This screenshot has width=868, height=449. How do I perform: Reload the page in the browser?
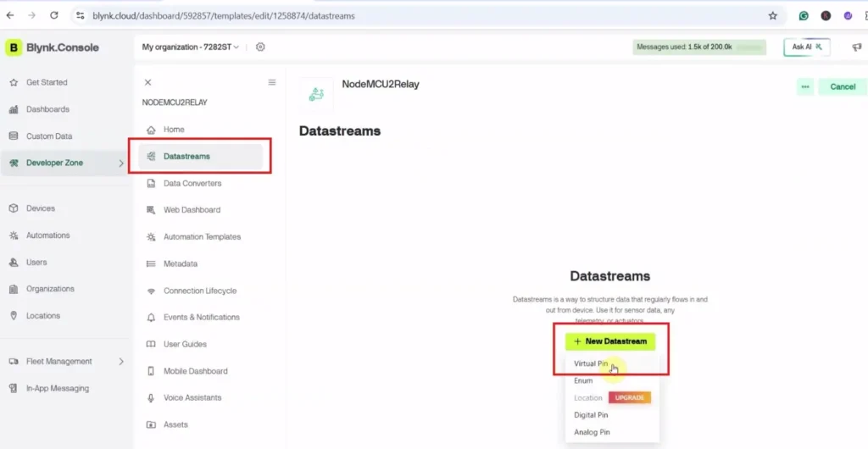point(53,15)
